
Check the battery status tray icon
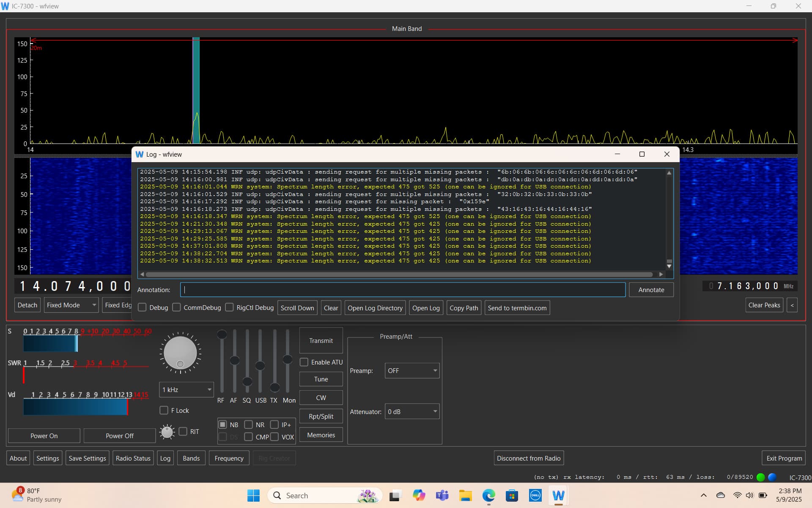click(763, 495)
